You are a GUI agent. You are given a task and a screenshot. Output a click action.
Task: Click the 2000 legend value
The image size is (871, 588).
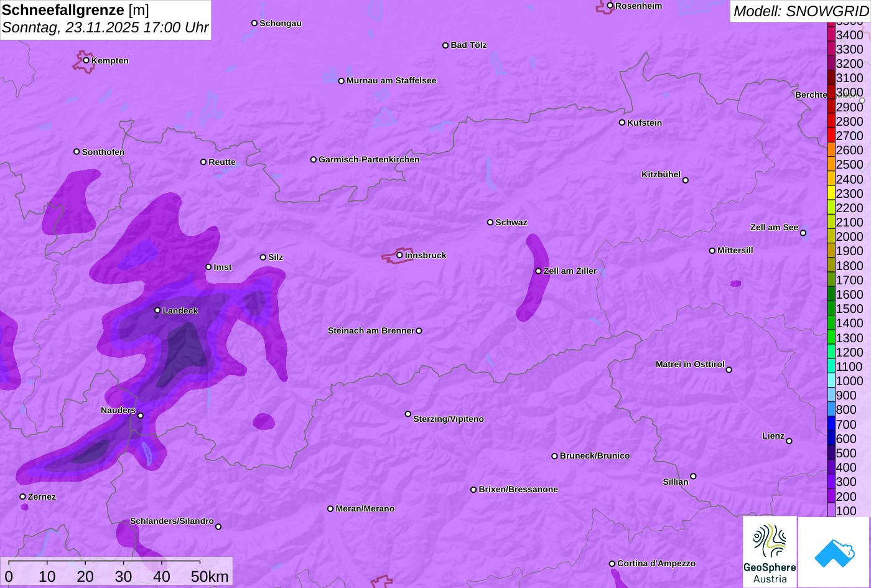[x=850, y=236]
